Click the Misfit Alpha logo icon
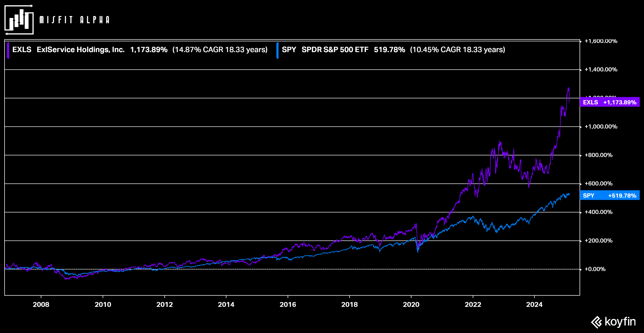 pyautogui.click(x=19, y=20)
